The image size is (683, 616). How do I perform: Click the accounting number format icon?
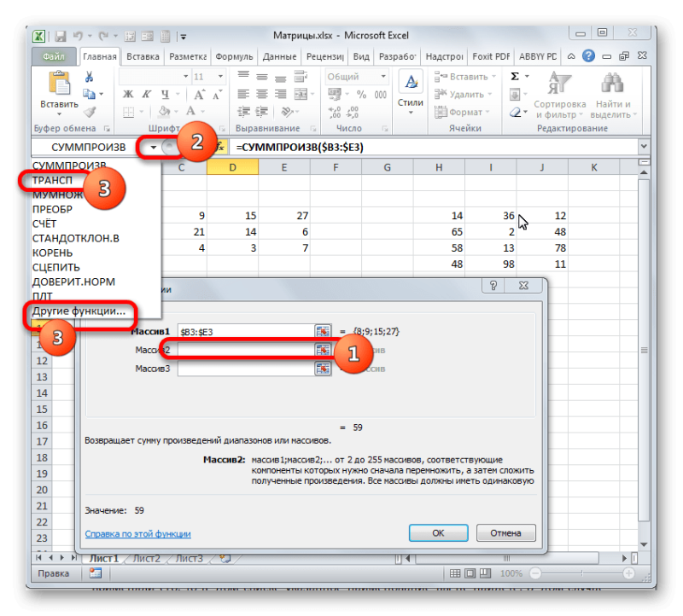click(x=335, y=94)
